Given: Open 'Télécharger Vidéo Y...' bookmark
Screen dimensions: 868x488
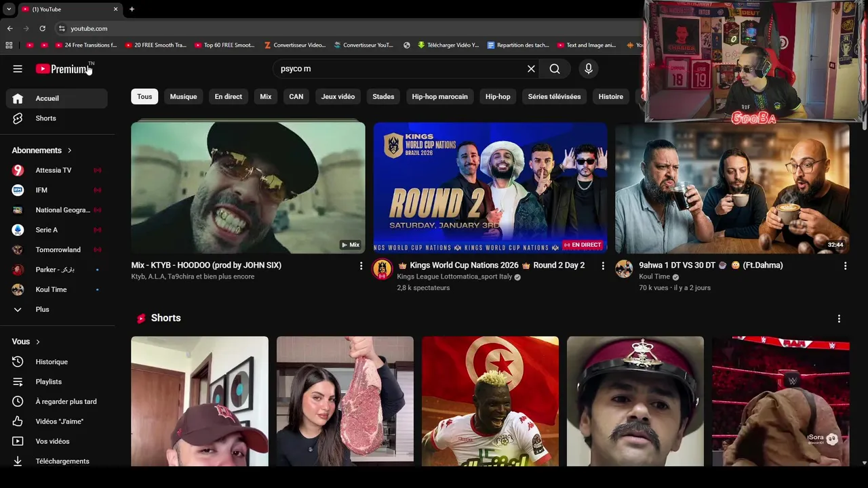Looking at the screenshot, I should pos(448,45).
